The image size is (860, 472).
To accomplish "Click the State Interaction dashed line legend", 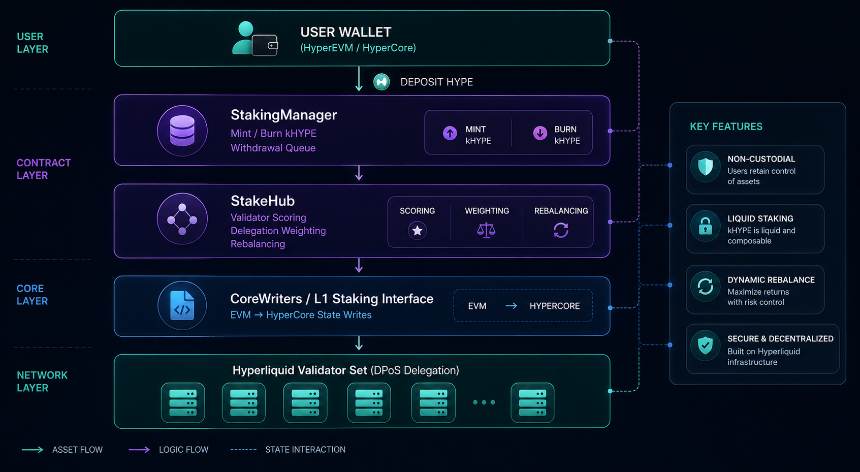I will pyautogui.click(x=244, y=450).
